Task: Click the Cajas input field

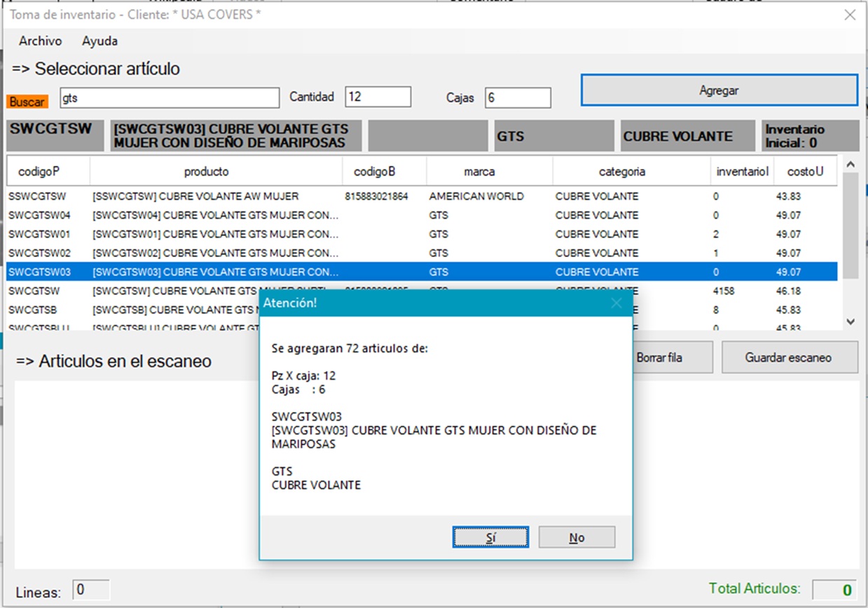Action: (x=518, y=98)
